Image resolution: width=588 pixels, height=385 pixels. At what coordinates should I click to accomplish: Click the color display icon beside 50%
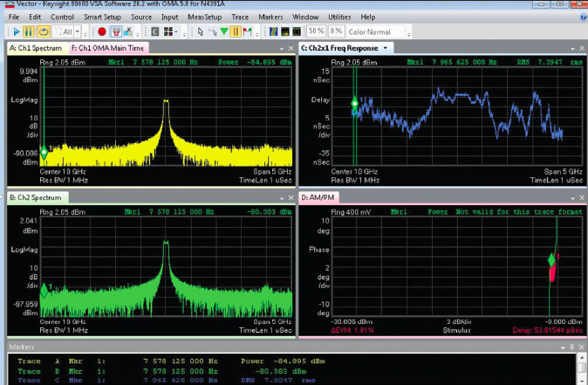pos(297,31)
